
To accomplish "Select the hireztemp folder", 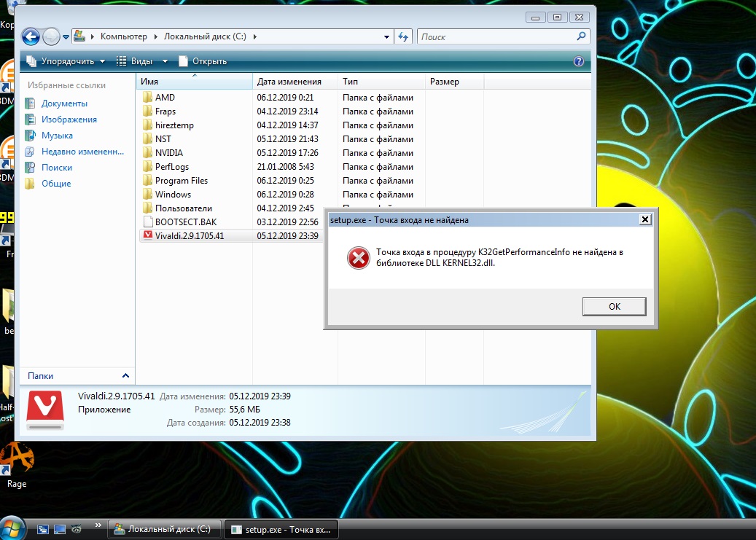I will point(174,125).
